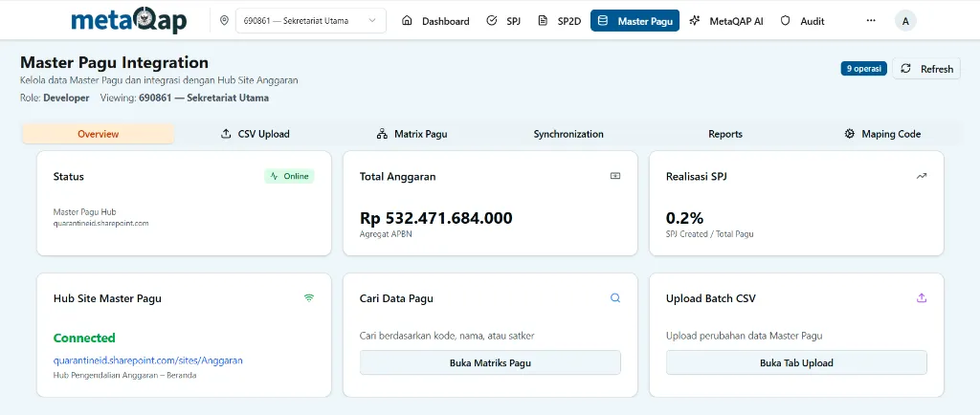The height and width of the screenshot is (415, 980).
Task: Click the hierarchy icon on Matrix Pagu tab
Action: point(382,134)
